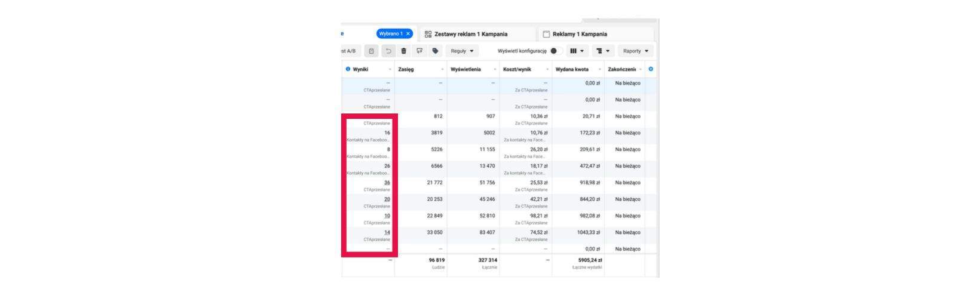Sort by the Zasięg column header

click(406, 69)
